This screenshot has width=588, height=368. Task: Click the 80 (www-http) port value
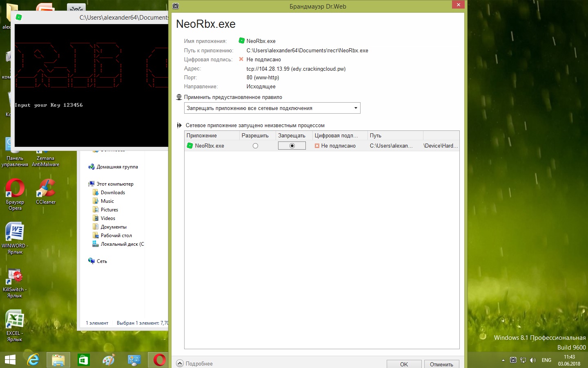point(263,78)
